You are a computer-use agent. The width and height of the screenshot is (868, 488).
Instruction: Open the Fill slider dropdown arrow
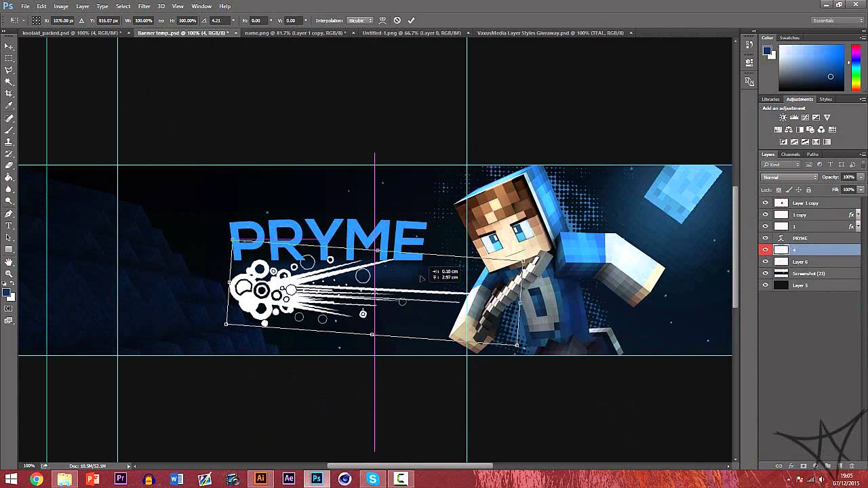861,189
